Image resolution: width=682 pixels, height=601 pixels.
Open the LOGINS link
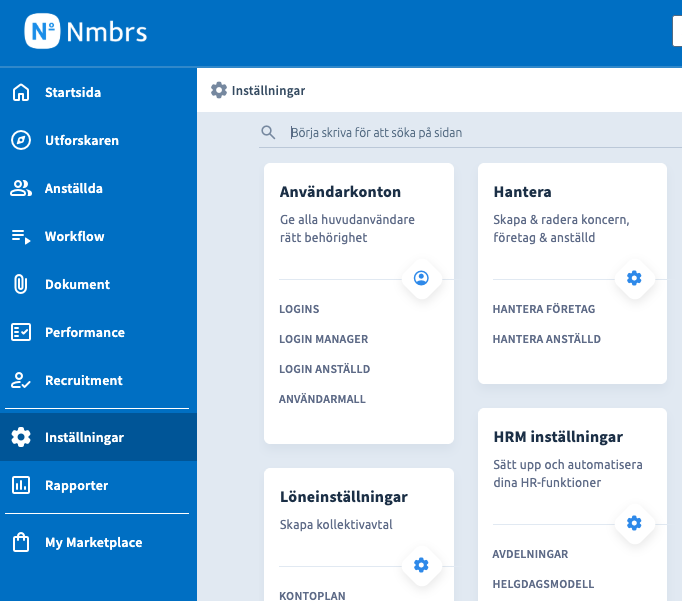pos(299,310)
